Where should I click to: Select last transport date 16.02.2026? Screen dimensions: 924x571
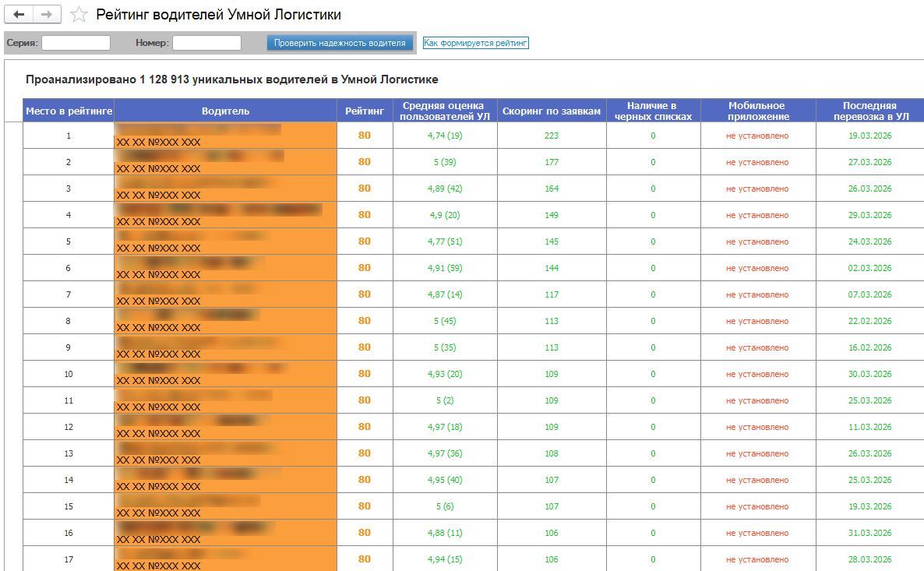click(x=869, y=347)
